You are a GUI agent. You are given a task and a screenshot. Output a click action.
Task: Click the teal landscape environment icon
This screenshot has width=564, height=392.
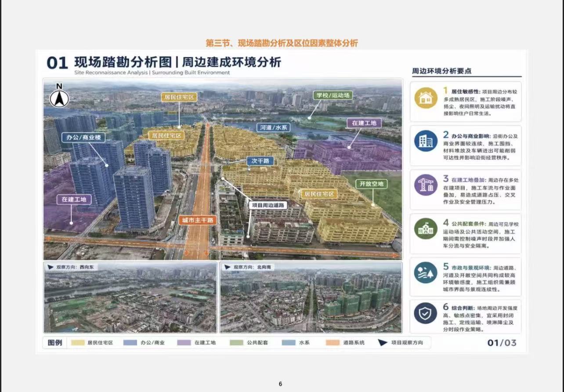click(426, 273)
